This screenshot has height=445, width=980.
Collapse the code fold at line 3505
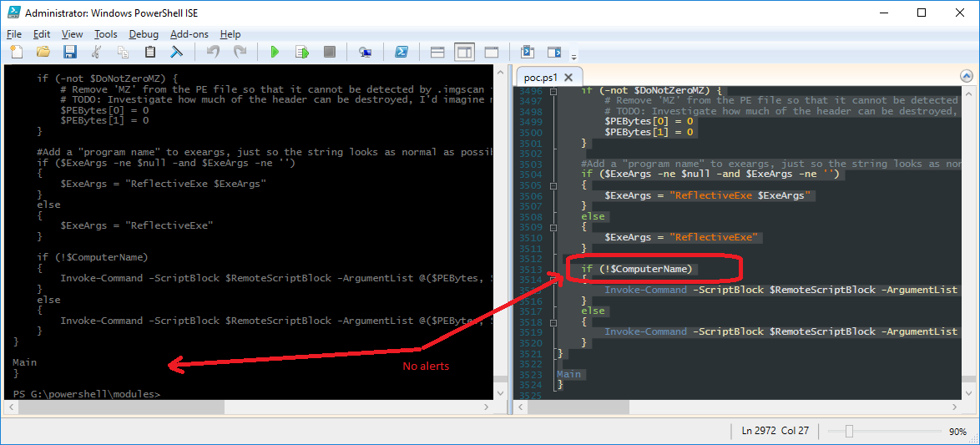point(553,185)
